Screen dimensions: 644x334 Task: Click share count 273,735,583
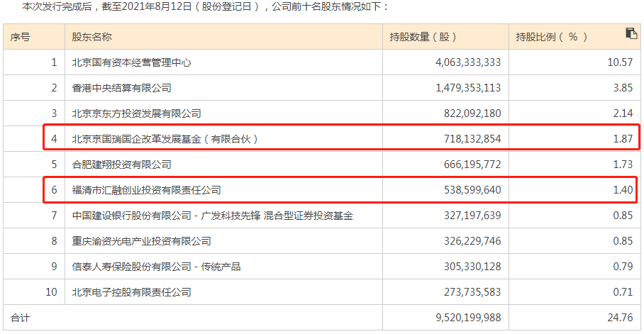(x=472, y=291)
